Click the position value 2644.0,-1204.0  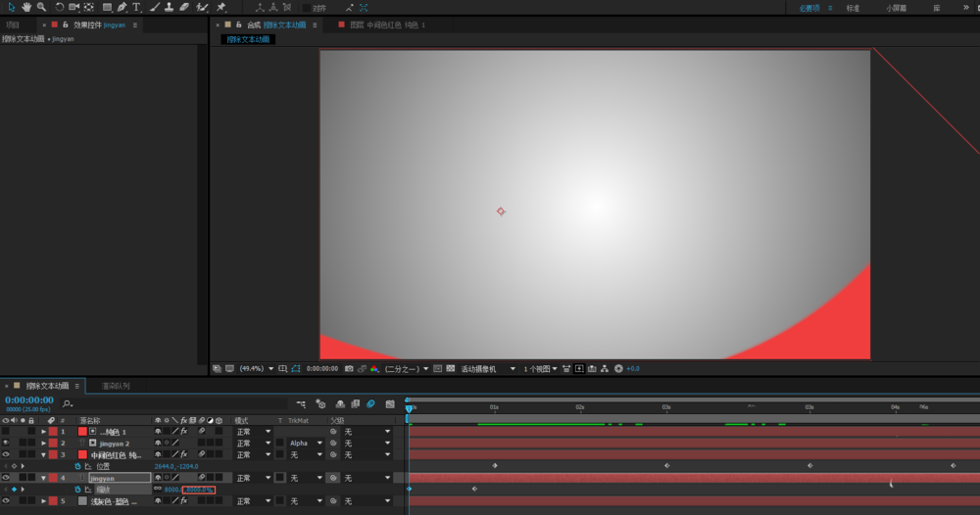click(x=176, y=466)
